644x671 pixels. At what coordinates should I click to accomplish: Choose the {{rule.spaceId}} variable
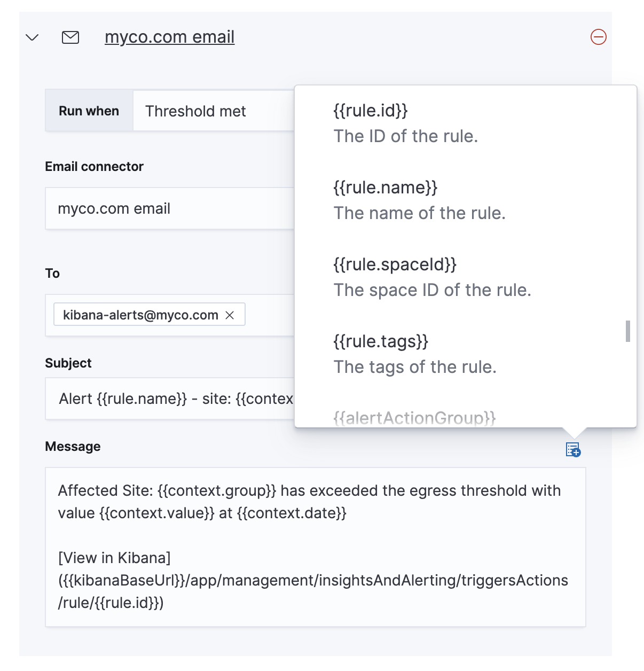coord(395,264)
